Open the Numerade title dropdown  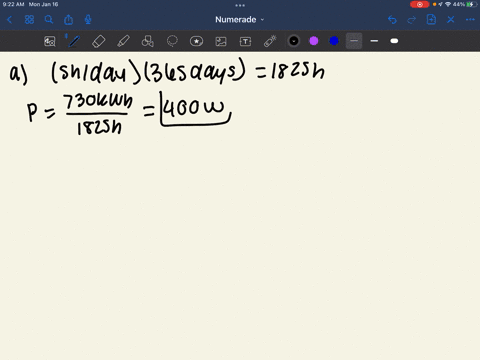239,20
